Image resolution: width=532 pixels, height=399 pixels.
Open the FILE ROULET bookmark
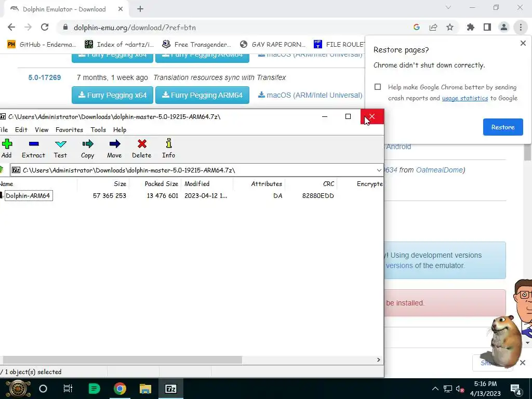point(339,44)
